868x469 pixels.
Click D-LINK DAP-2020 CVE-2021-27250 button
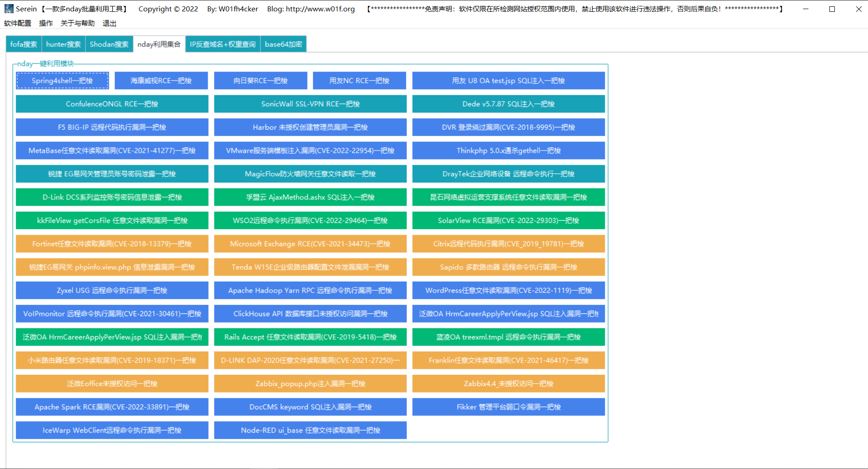coord(310,360)
